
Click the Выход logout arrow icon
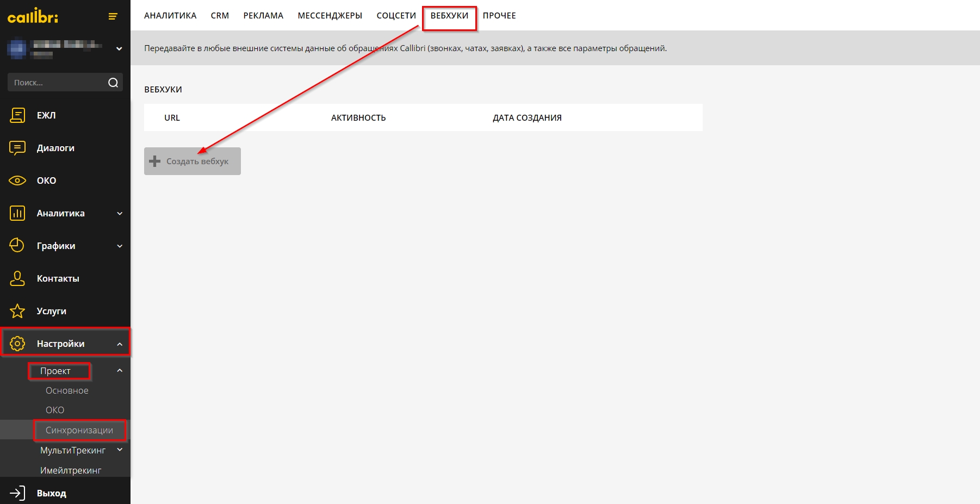pos(17,493)
